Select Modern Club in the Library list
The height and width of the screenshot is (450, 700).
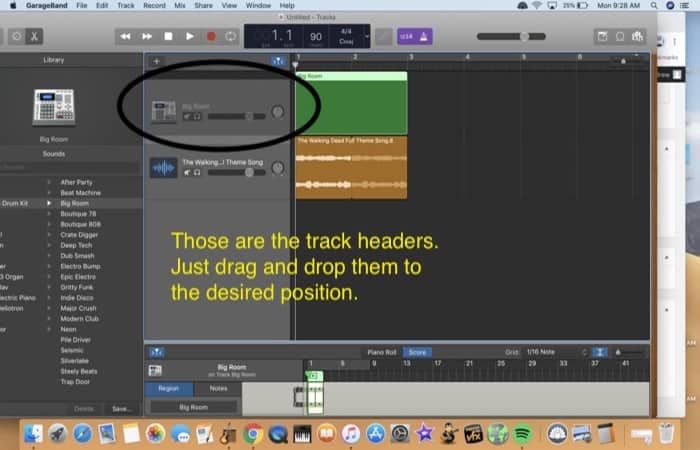click(x=79, y=319)
